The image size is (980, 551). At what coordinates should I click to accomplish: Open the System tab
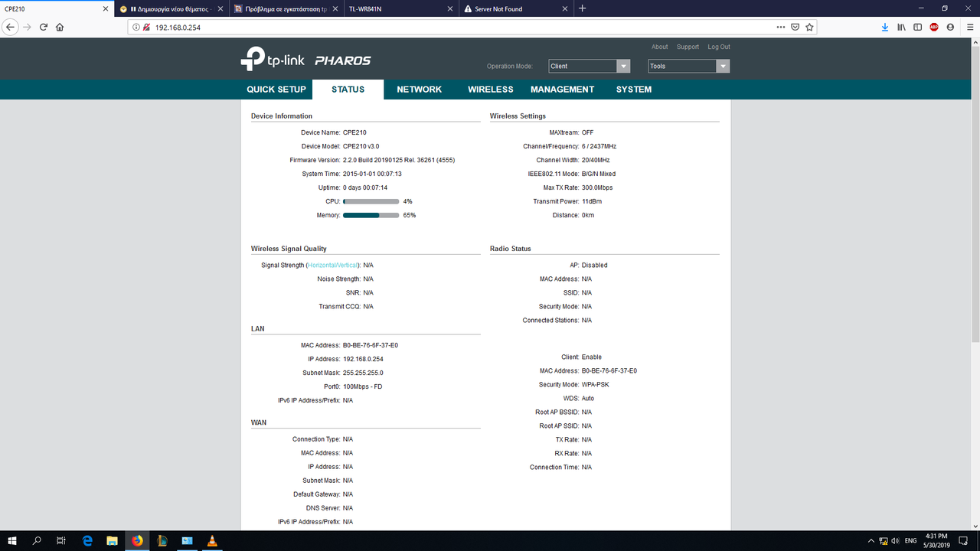click(634, 90)
